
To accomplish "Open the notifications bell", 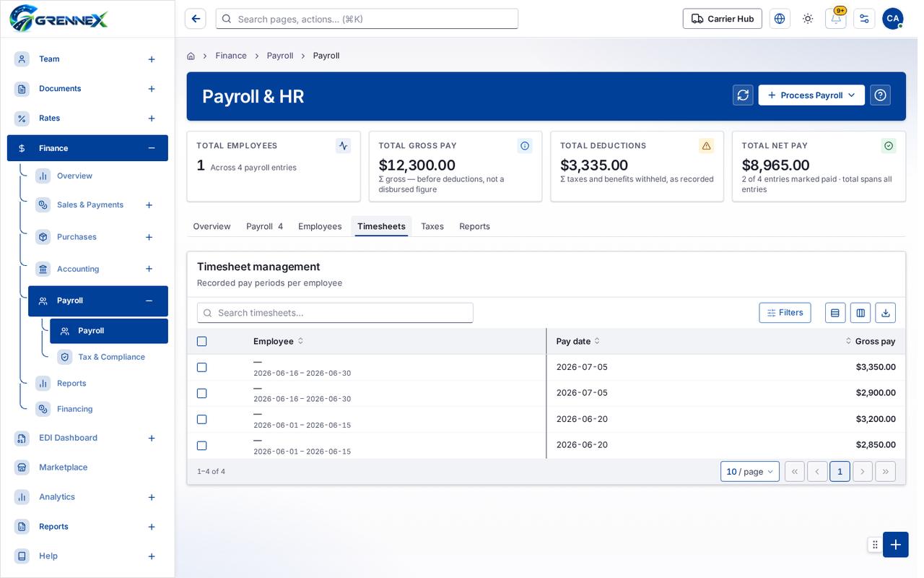I will tap(836, 19).
